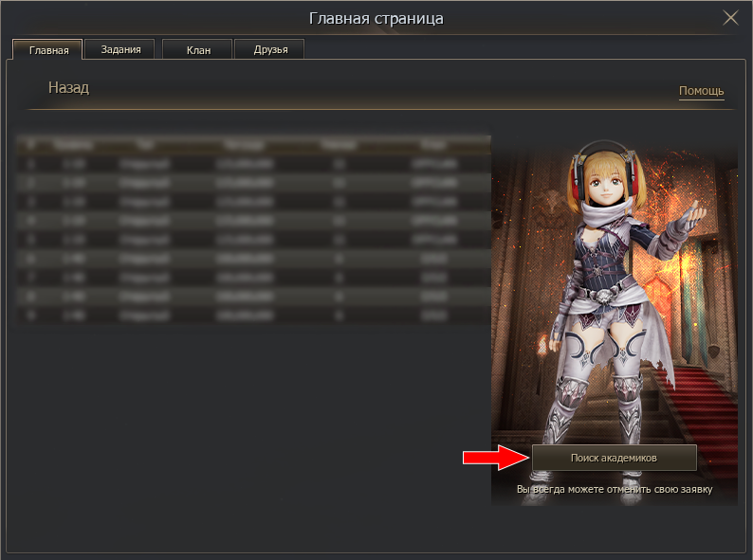Select the Клан tab
The image size is (753, 560).
pyautogui.click(x=198, y=50)
